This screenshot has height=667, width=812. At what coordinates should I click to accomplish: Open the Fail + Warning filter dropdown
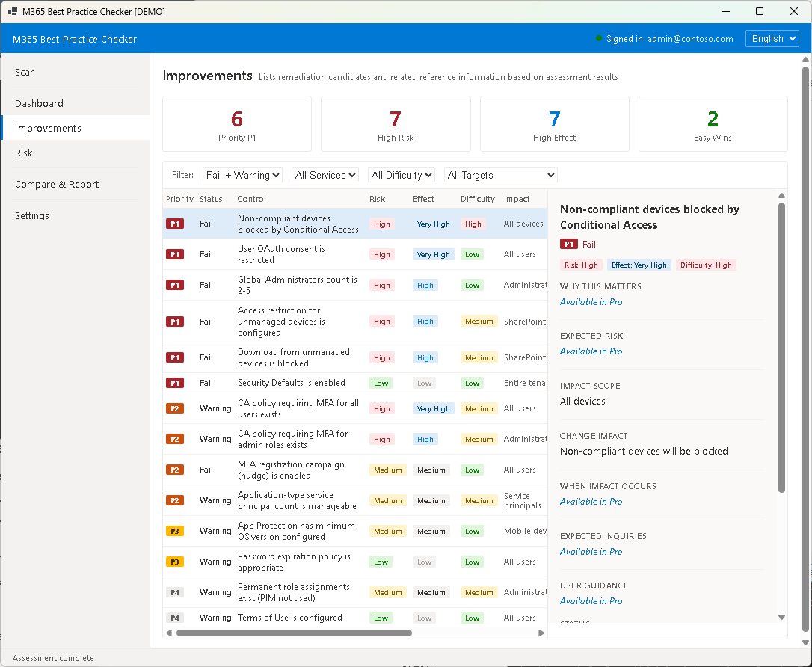tap(242, 175)
